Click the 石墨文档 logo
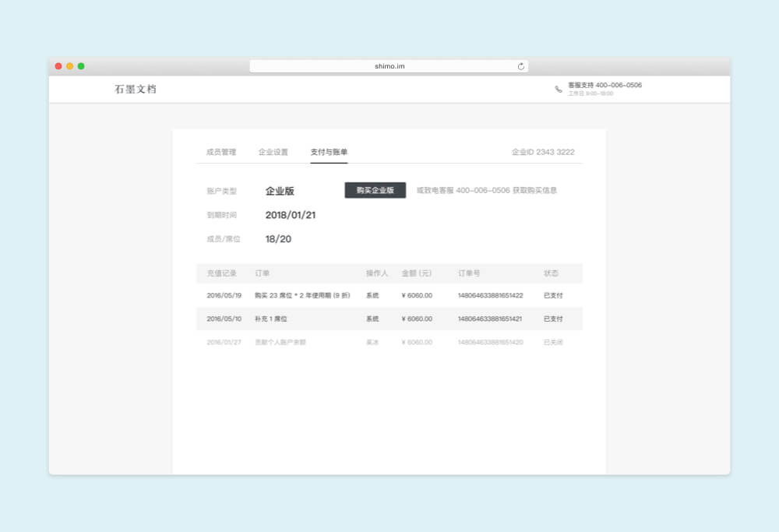Viewport: 779px width, 532px height. 136,89
